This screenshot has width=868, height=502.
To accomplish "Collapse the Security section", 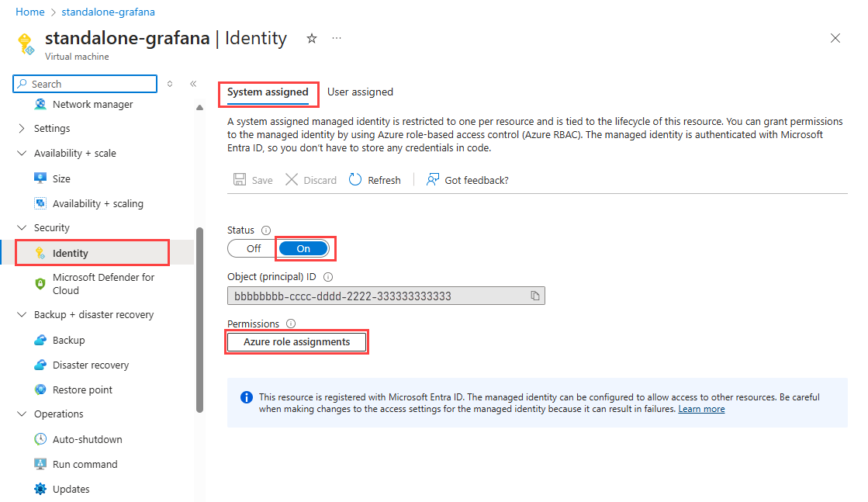I will [x=22, y=228].
